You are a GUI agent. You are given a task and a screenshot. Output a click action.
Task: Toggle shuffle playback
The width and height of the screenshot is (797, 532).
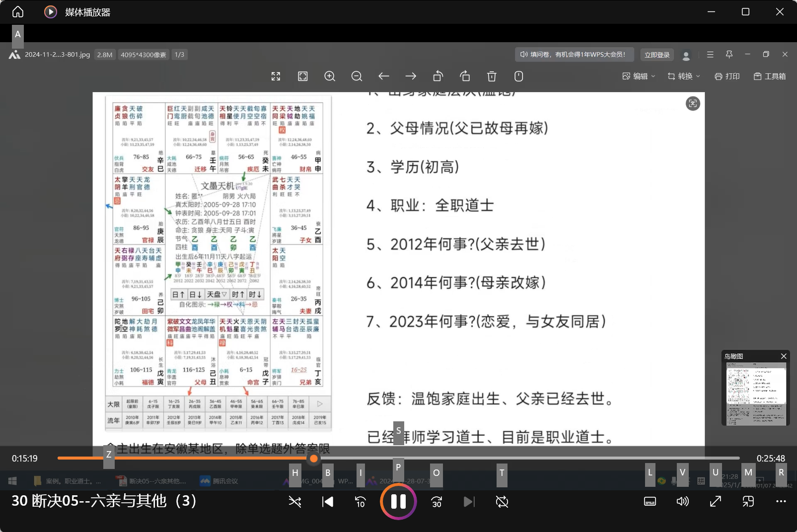pyautogui.click(x=295, y=502)
